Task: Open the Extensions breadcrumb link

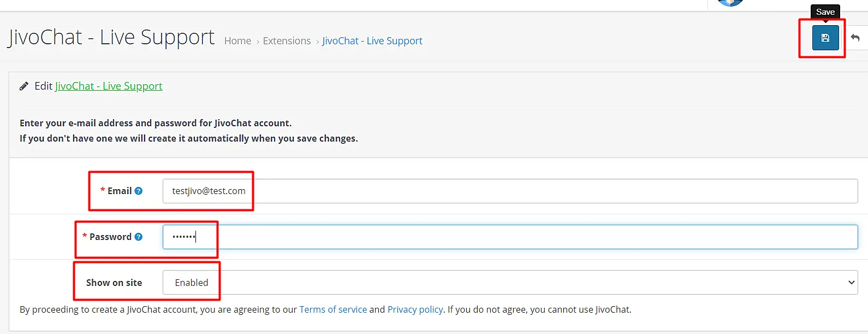Action: click(287, 41)
